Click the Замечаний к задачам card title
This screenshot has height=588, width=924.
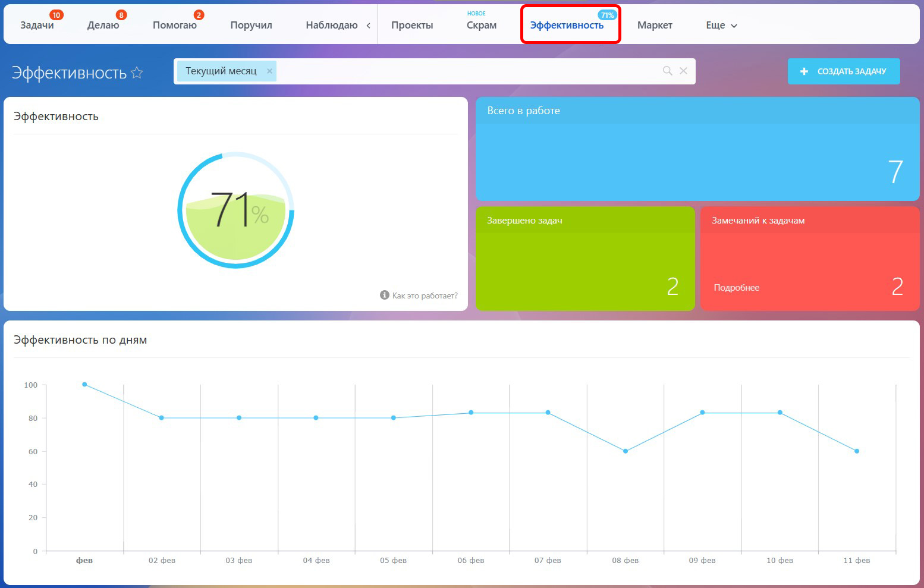click(758, 221)
